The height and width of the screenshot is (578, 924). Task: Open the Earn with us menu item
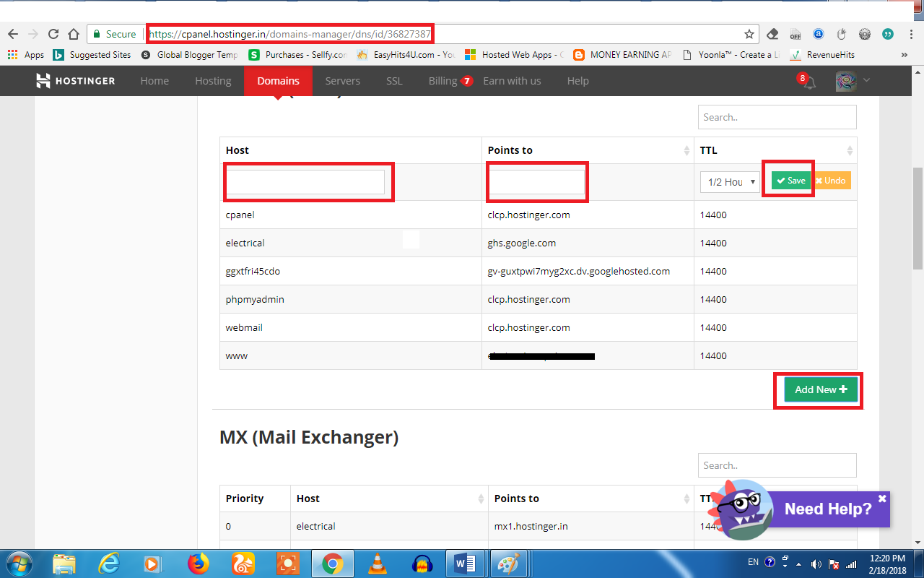512,81
